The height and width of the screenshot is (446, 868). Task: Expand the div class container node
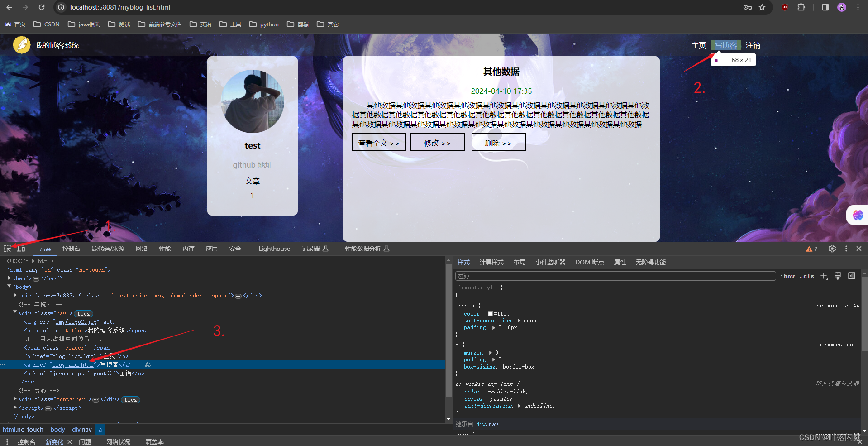tap(15, 399)
